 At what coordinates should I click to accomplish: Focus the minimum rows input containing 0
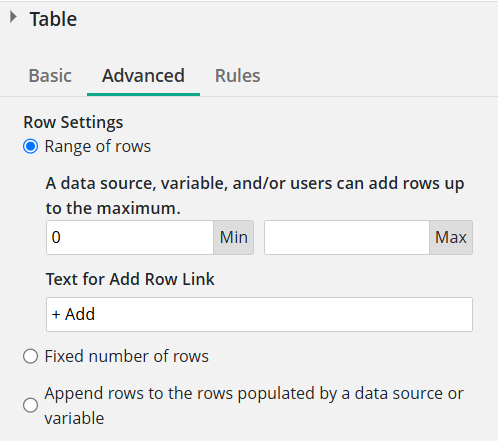130,237
